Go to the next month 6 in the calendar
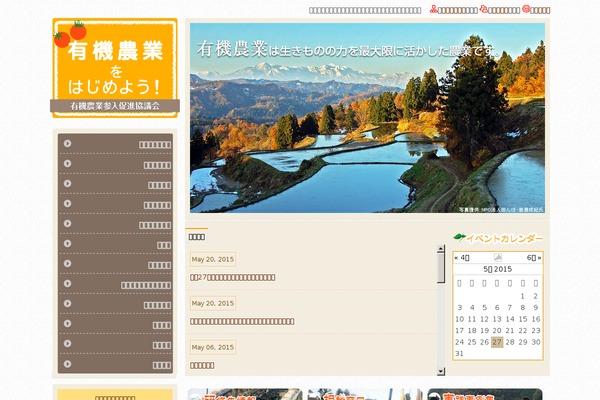 [534, 258]
